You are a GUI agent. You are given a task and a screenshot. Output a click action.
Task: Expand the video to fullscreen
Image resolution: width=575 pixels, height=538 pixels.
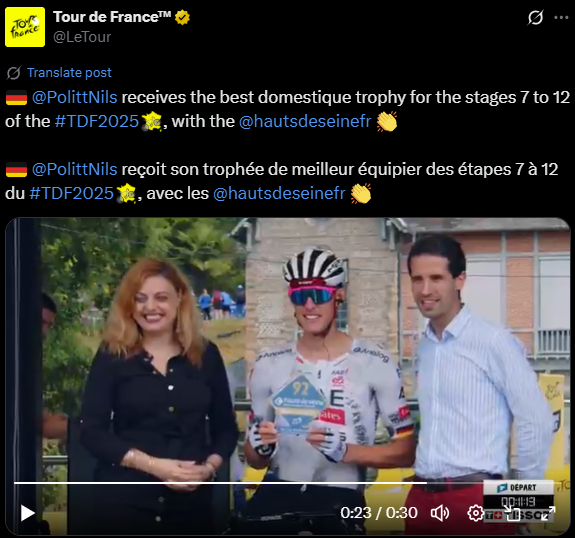548,513
